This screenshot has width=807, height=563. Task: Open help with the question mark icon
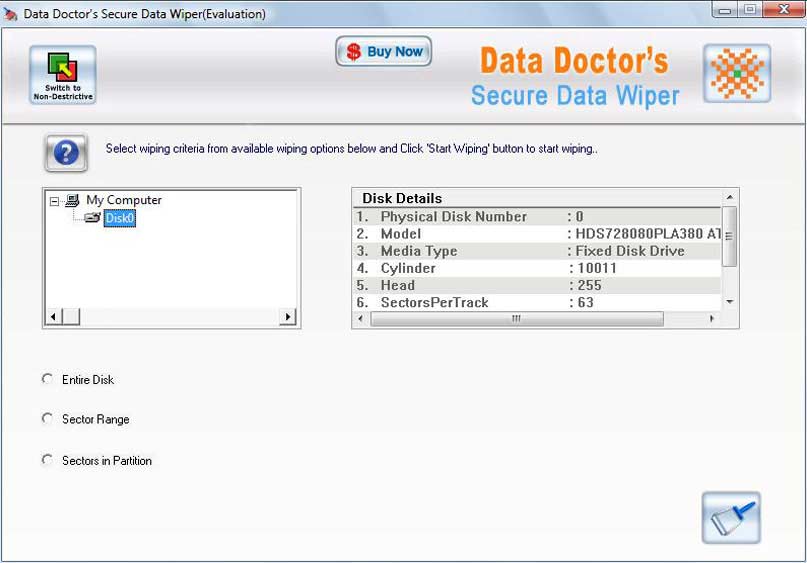coord(66,152)
